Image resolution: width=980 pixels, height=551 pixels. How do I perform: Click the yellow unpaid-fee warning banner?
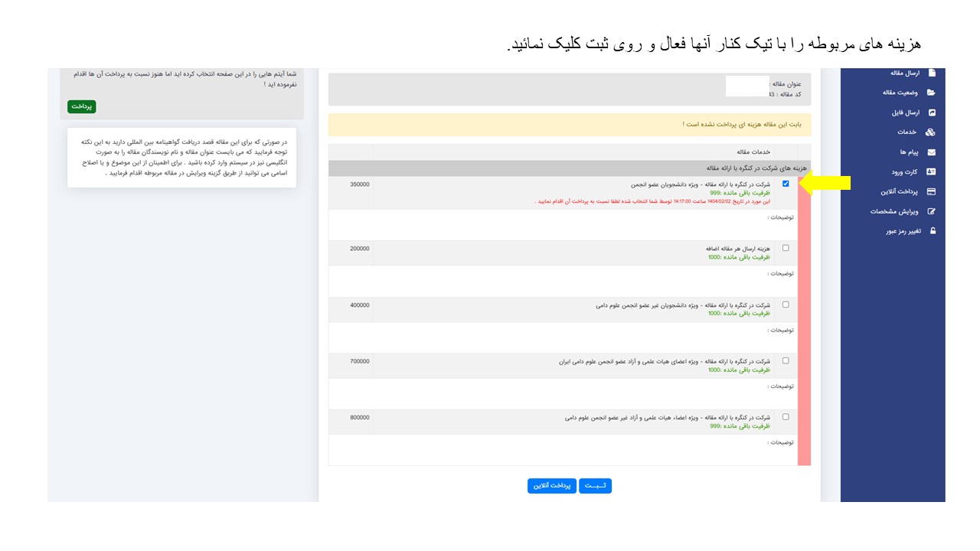point(569,125)
